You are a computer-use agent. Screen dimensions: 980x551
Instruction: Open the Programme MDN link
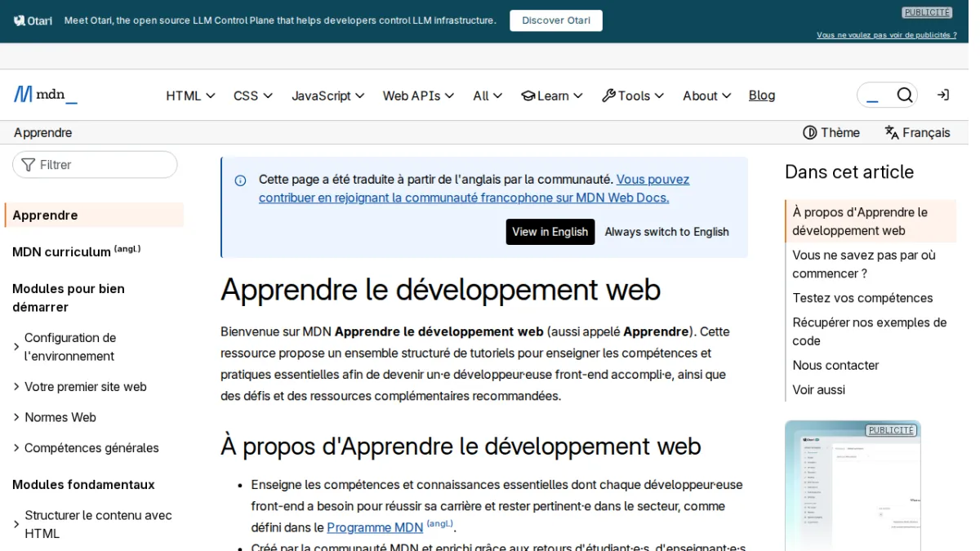click(x=375, y=527)
